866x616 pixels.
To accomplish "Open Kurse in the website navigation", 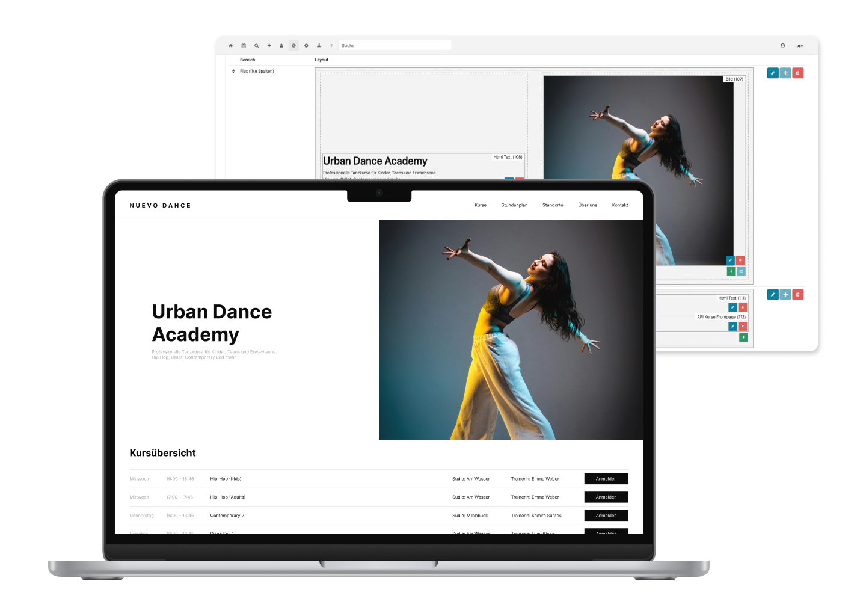I will click(x=481, y=205).
